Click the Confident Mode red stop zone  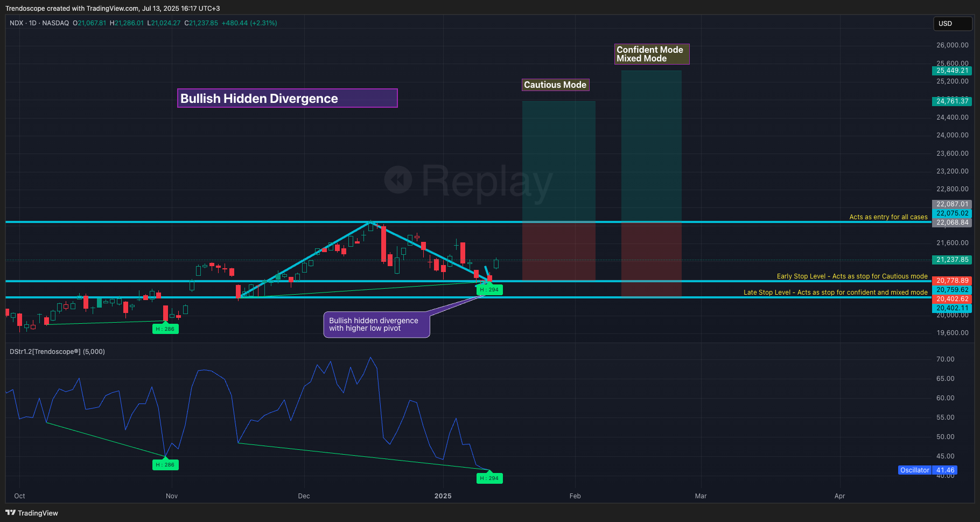(651, 260)
